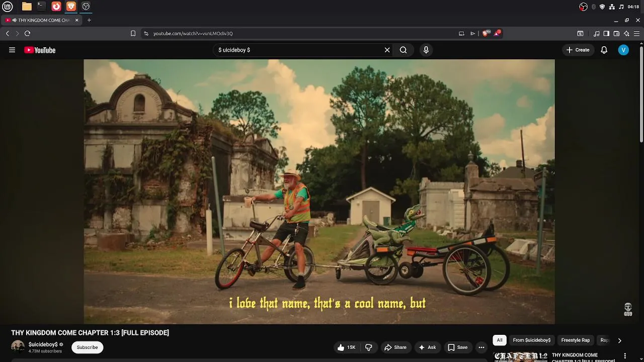Click the video player to pause
Image resolution: width=644 pixels, height=362 pixels.
click(319, 192)
